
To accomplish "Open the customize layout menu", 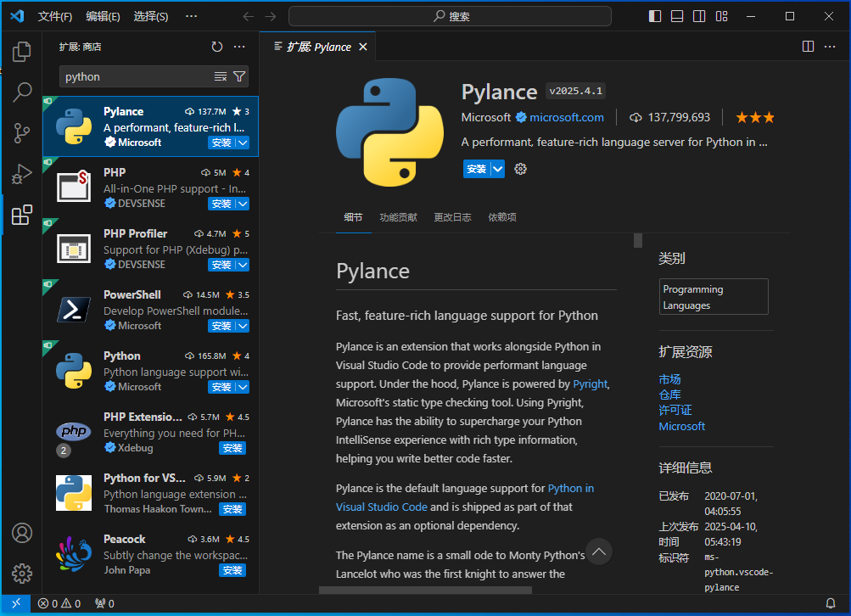I will (x=721, y=16).
